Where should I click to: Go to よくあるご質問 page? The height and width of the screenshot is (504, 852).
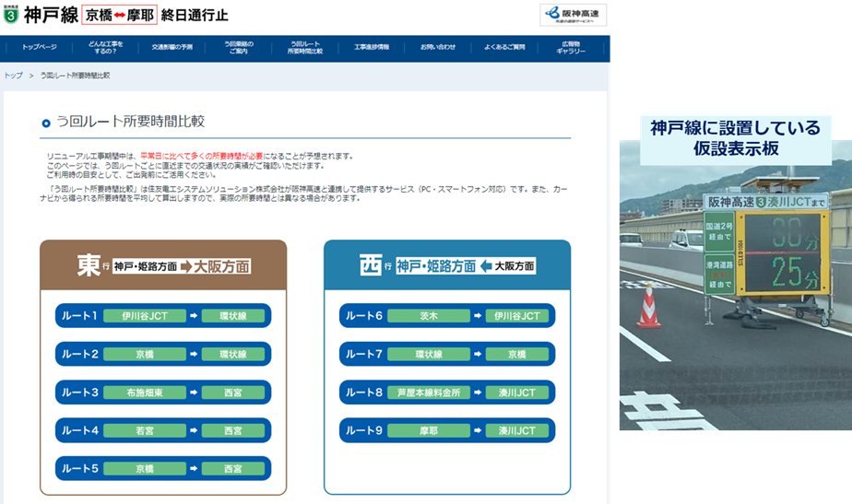tap(504, 47)
